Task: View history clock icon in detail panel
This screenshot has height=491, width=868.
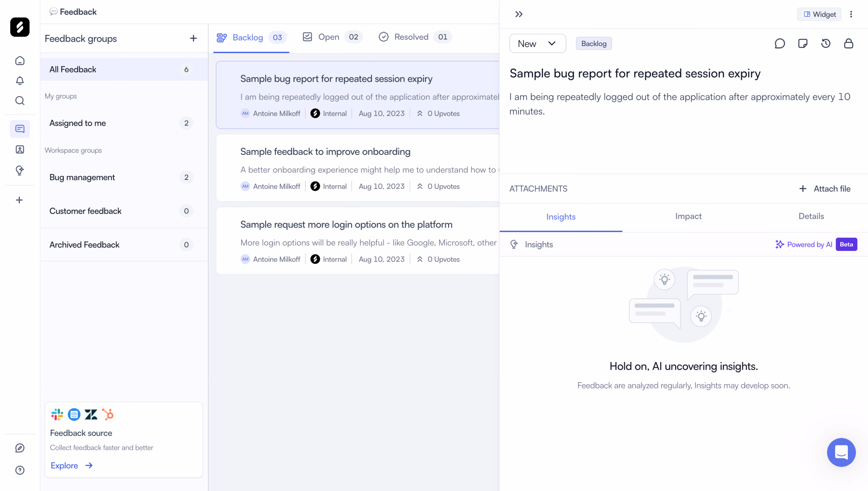Action: (826, 44)
